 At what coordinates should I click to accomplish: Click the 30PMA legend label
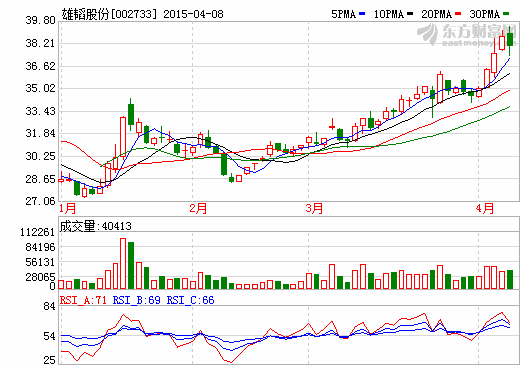point(485,14)
